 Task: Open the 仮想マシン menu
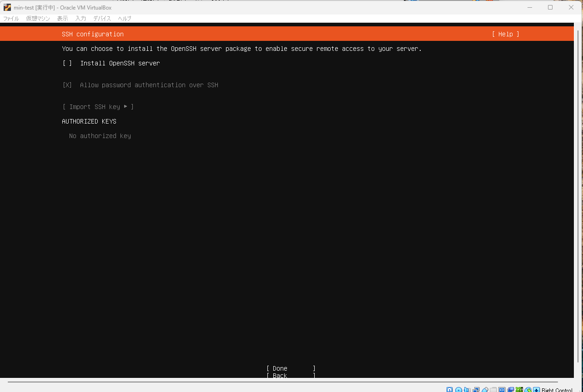[x=37, y=19]
